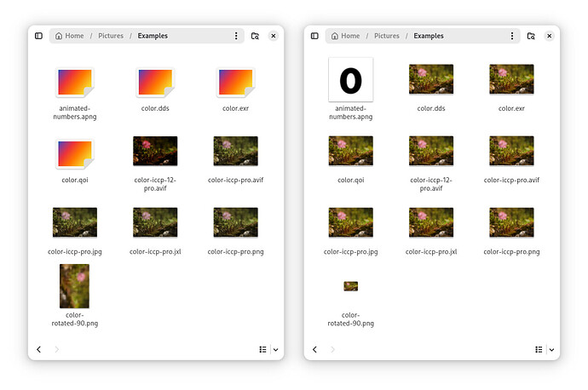This screenshot has width=588, height=390.
Task: Click the folder search icon in left window
Action: (x=255, y=36)
